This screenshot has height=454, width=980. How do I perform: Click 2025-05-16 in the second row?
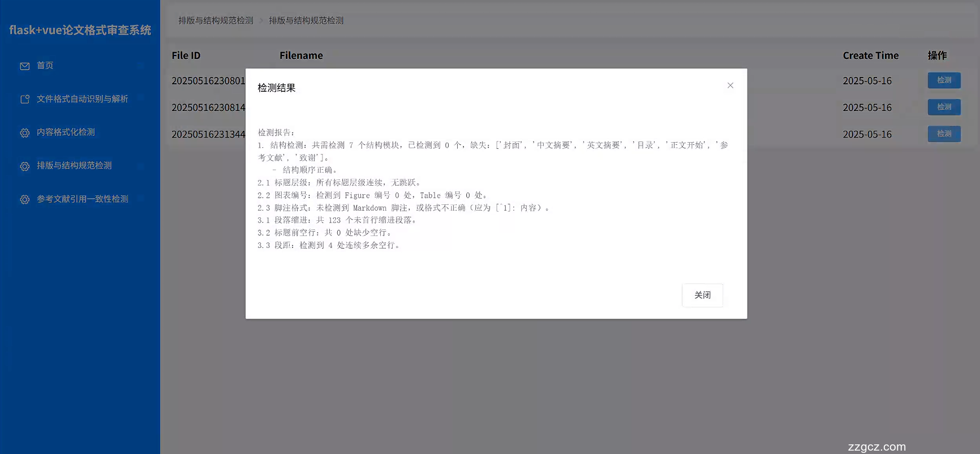point(867,108)
